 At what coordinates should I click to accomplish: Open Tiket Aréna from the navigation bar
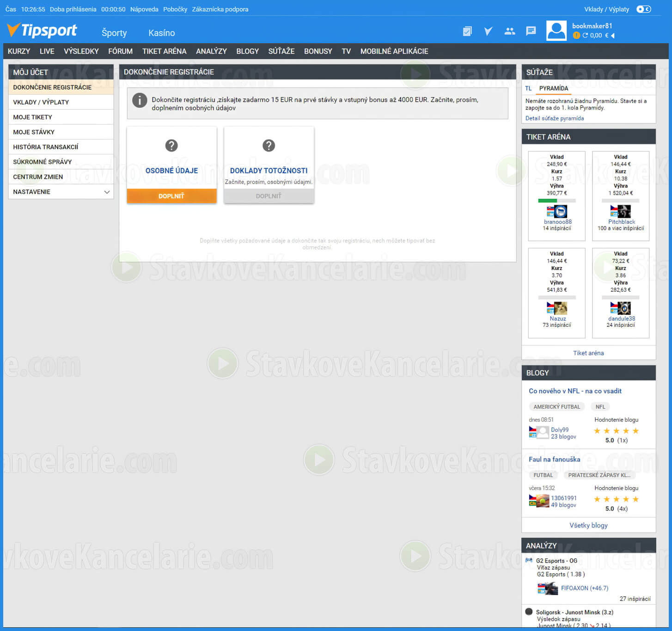pyautogui.click(x=165, y=51)
